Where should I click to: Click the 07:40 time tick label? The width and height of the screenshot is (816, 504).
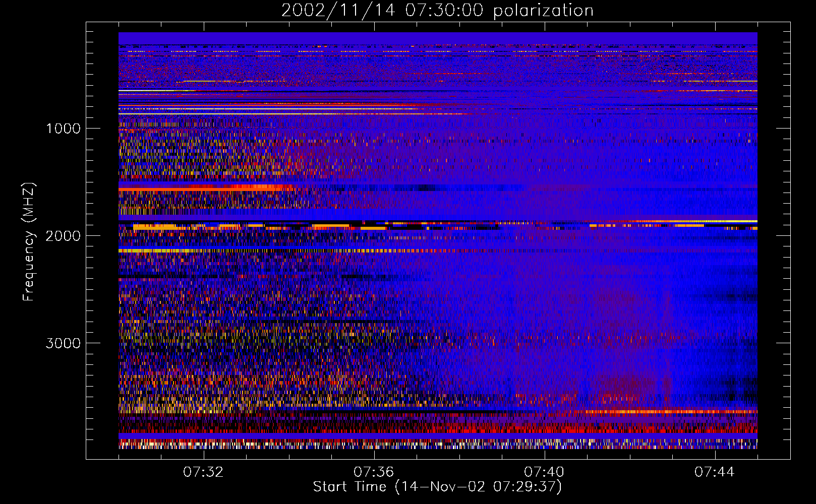click(544, 472)
